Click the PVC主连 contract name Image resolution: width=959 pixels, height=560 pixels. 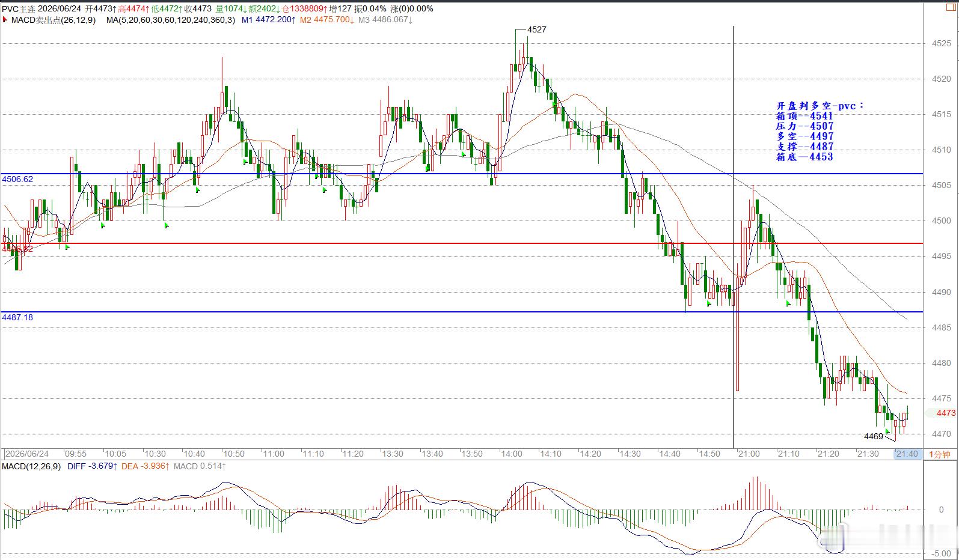coord(18,8)
